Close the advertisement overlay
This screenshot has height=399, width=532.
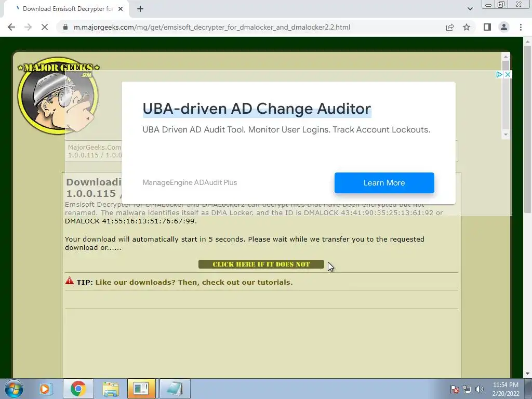click(508, 75)
